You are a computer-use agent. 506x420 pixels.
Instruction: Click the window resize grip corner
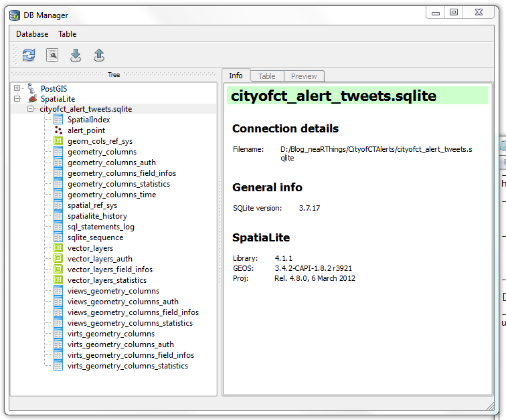pos(490,406)
